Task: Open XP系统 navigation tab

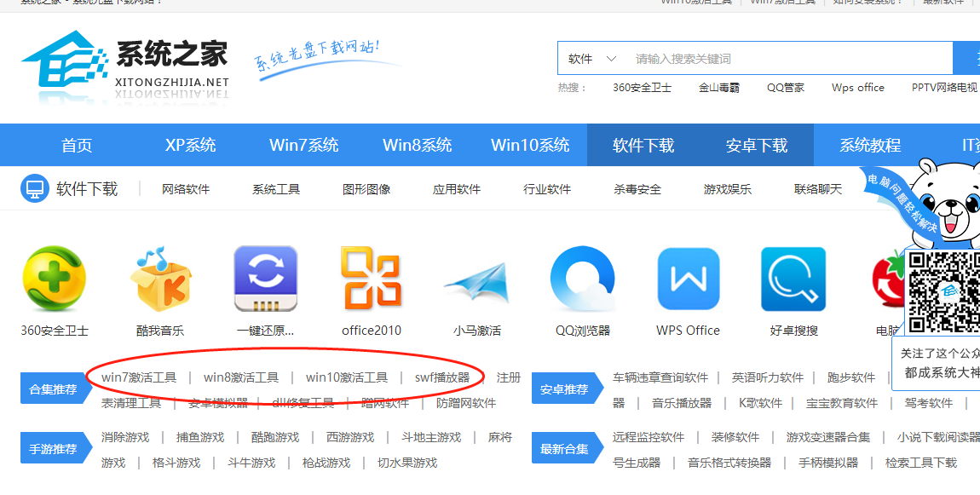Action: [x=191, y=145]
